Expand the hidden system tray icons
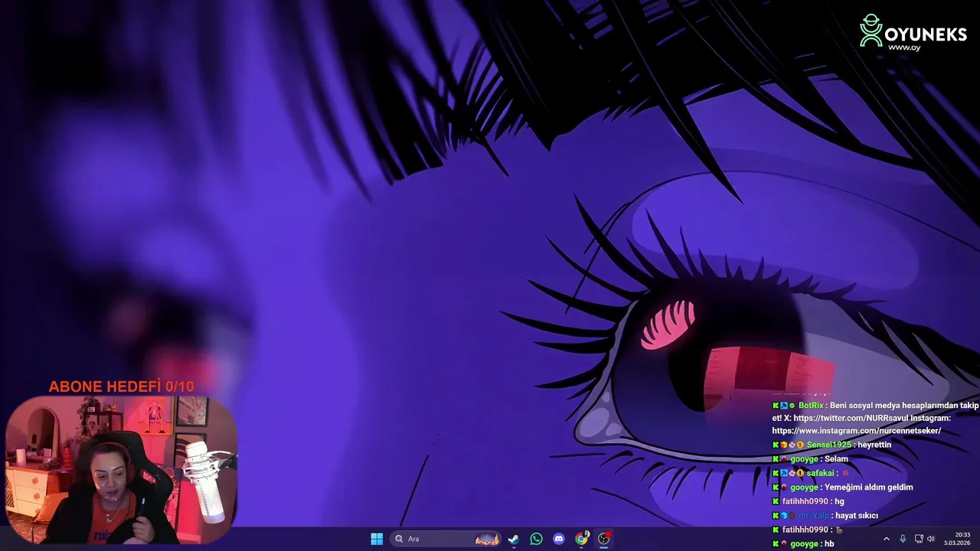980x551 pixels. [x=887, y=539]
